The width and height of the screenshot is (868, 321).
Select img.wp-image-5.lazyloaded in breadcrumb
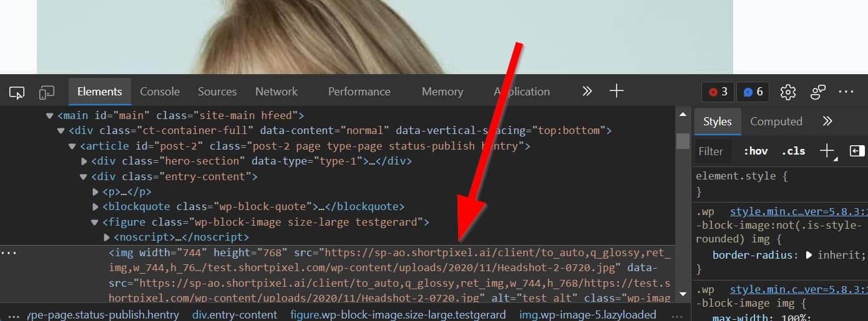tap(588, 315)
